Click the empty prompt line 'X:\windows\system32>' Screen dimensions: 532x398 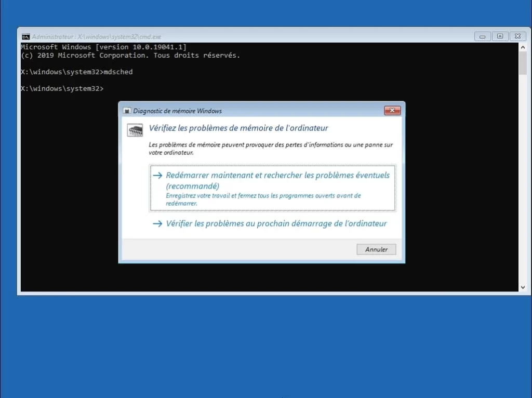click(x=62, y=88)
